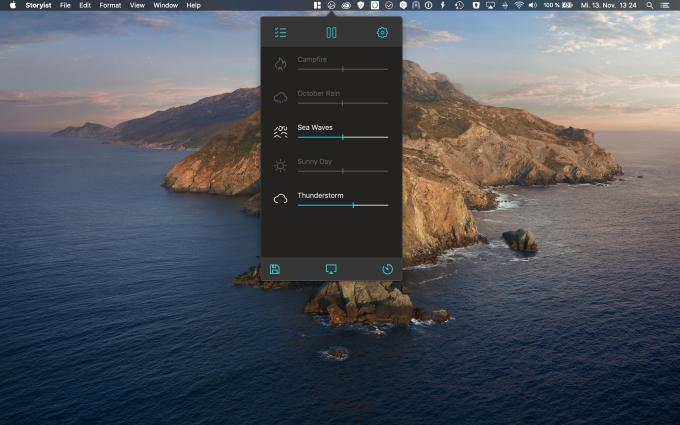Open the Window menu
Screen dimensions: 680x425
tap(166, 5)
